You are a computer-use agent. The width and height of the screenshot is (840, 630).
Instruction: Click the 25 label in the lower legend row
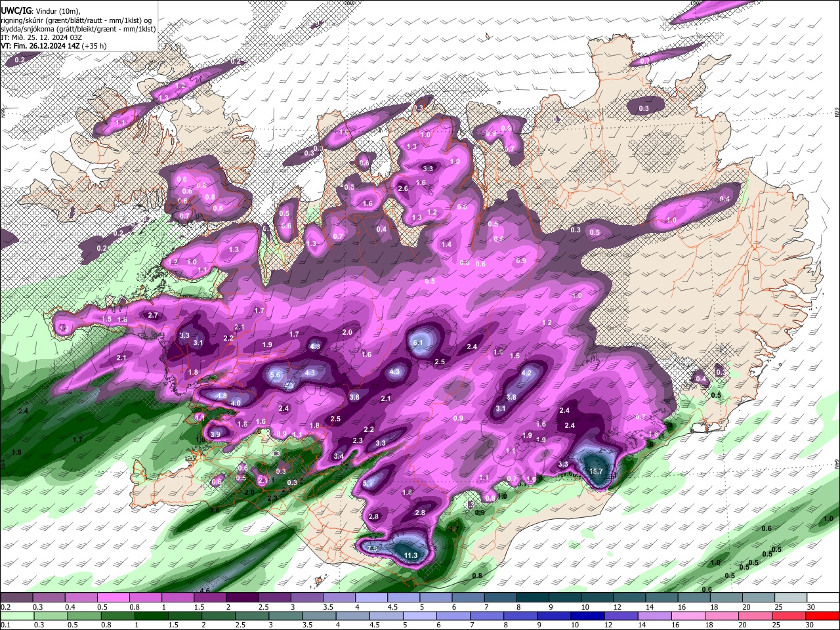(x=778, y=625)
